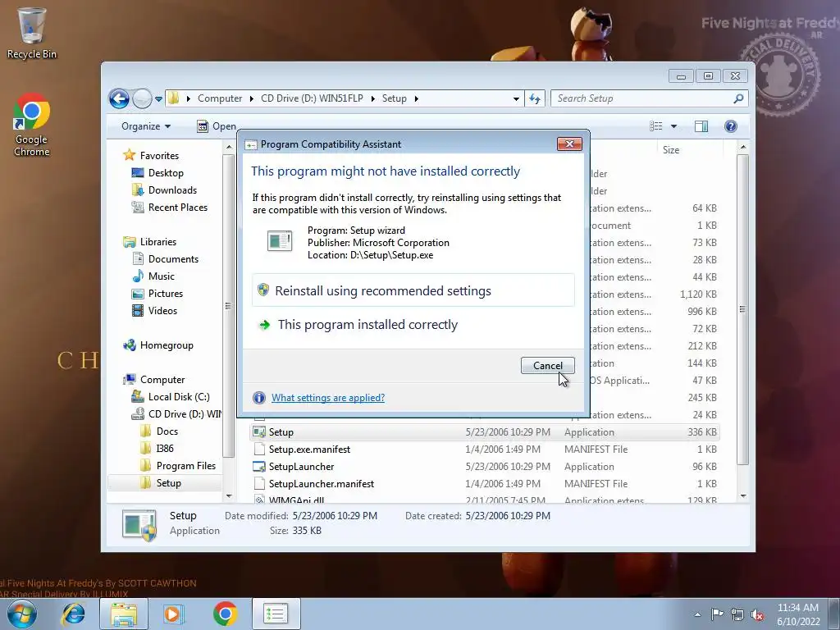
Task: Choose Reinstall using recommended settings
Action: (x=413, y=291)
